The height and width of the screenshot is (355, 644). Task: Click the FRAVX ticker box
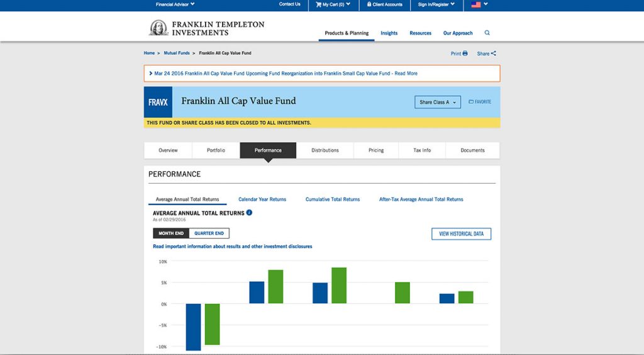point(158,102)
